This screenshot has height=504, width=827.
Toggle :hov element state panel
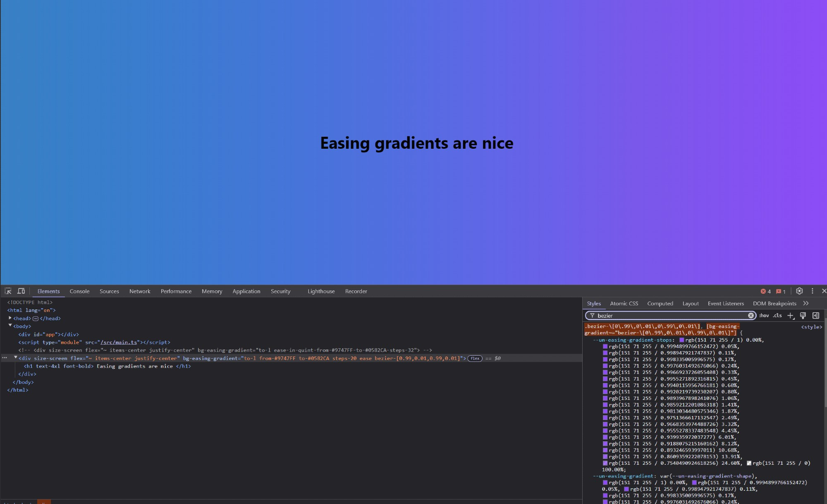click(764, 316)
